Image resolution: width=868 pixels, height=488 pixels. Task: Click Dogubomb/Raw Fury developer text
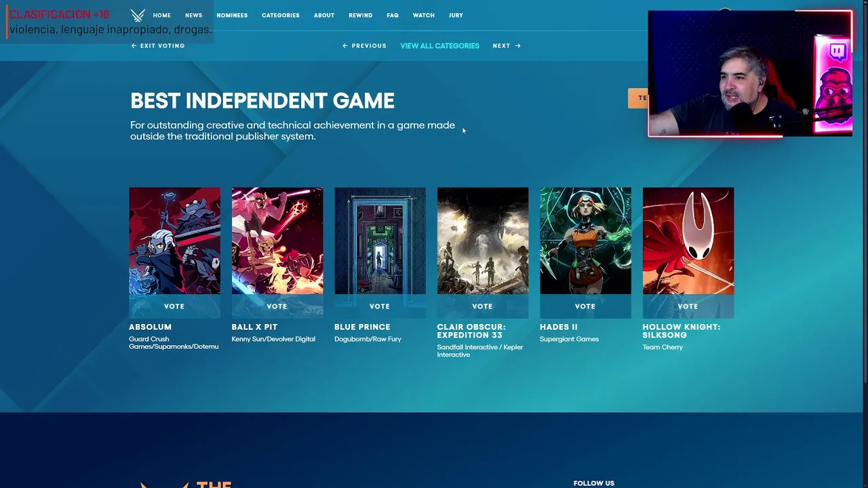[368, 339]
